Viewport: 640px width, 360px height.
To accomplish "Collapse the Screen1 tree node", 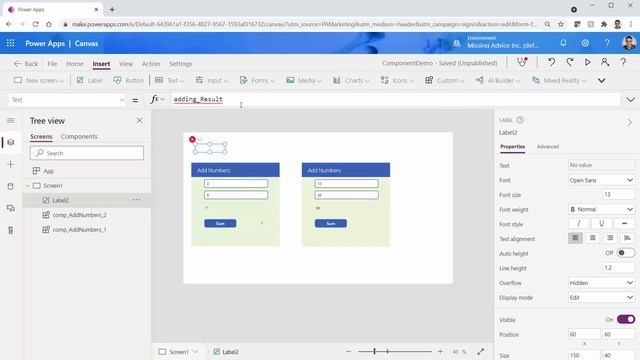I will 28,186.
